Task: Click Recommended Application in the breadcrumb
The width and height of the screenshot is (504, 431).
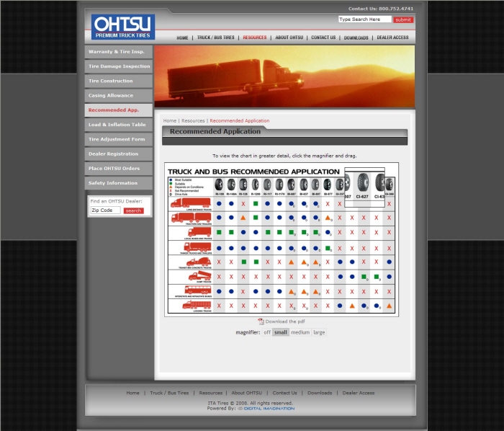Action: pyautogui.click(x=240, y=120)
